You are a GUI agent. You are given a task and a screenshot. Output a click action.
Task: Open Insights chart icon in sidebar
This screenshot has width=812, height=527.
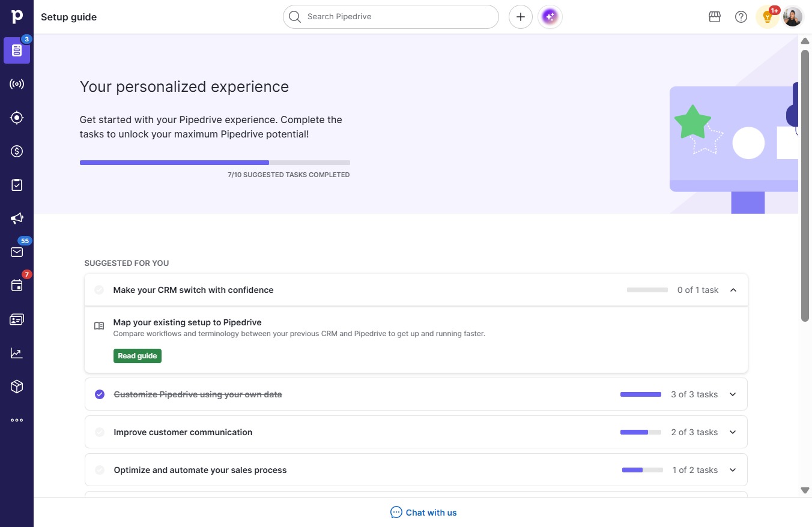coord(17,353)
